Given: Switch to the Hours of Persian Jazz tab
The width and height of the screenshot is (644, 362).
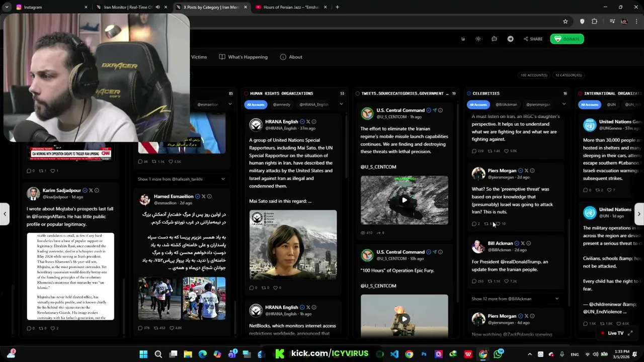Looking at the screenshot, I should 292,7.
